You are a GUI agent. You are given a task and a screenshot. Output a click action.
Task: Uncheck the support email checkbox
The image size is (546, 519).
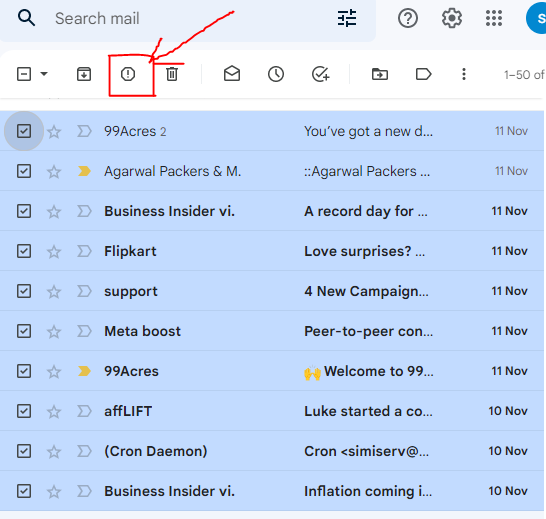point(24,291)
